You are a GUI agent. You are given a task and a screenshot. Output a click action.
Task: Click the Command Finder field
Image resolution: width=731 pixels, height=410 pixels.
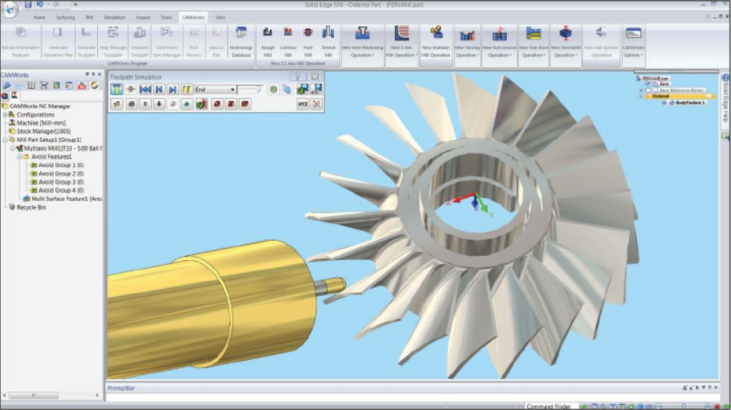point(552,406)
